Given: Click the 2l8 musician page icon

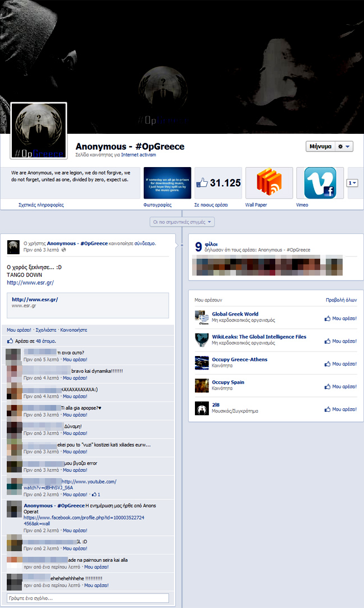Looking at the screenshot, I should (202, 408).
